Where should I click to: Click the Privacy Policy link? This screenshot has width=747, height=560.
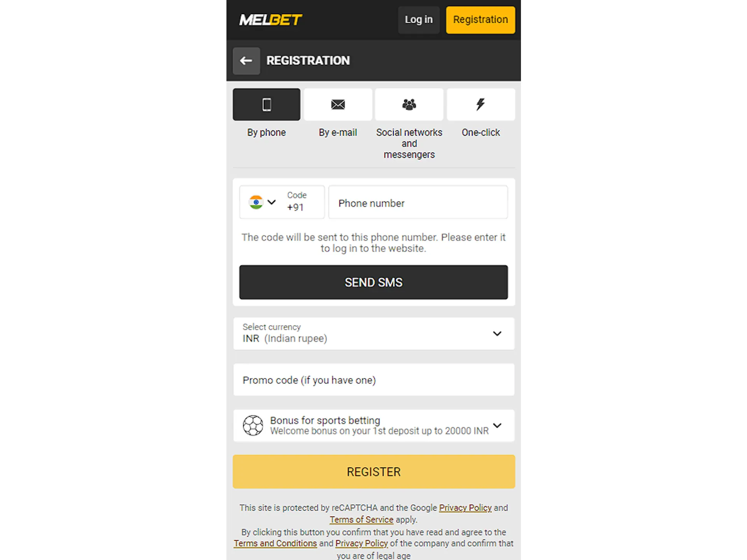(x=465, y=507)
